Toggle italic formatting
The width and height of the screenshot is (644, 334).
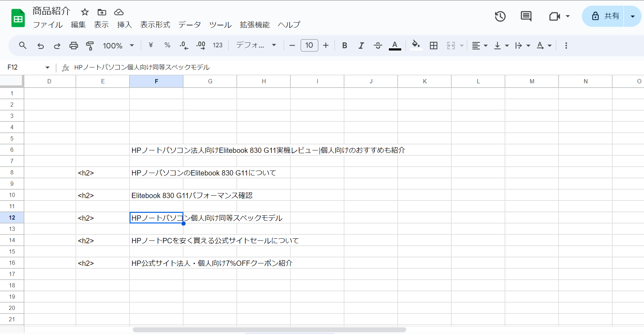(361, 46)
